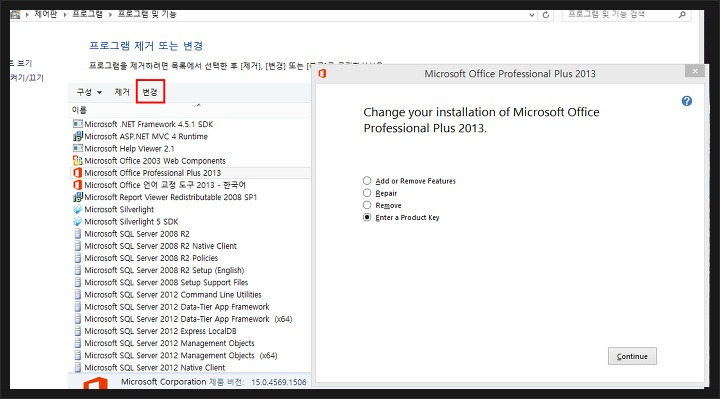Screen dimensions: 720x399
Task: Click the version number 15.0.4569.1506
Action: pyautogui.click(x=279, y=382)
